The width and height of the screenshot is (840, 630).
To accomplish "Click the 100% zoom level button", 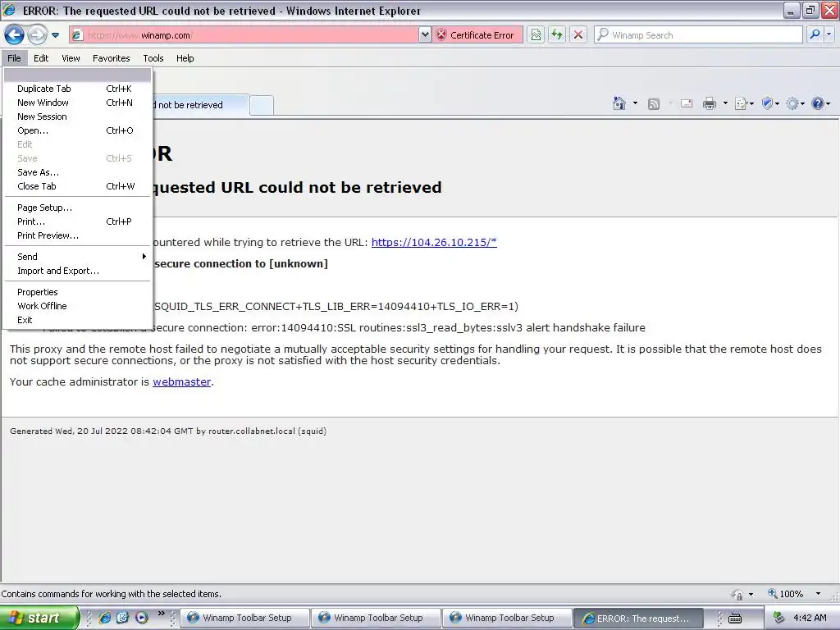I will pos(786,594).
